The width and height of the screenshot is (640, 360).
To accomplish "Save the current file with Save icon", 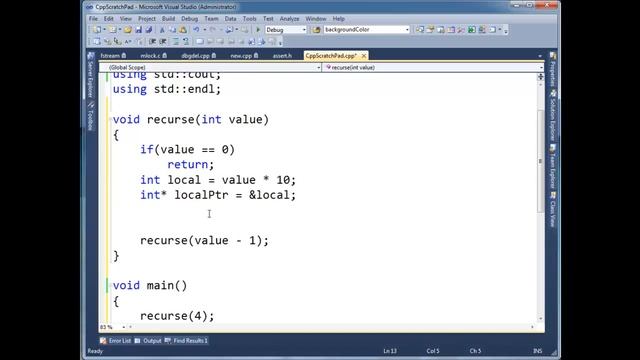I will (138, 30).
